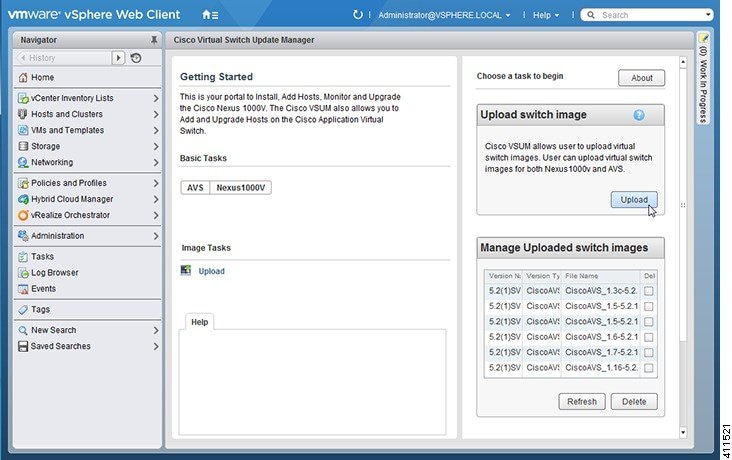
Task: Open Home in the Navigator
Action: [x=87, y=78]
